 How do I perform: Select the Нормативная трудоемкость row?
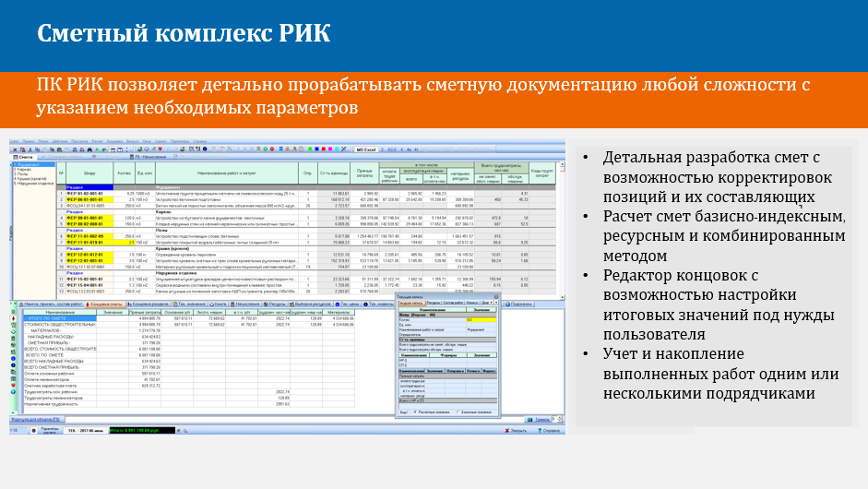click(x=188, y=404)
